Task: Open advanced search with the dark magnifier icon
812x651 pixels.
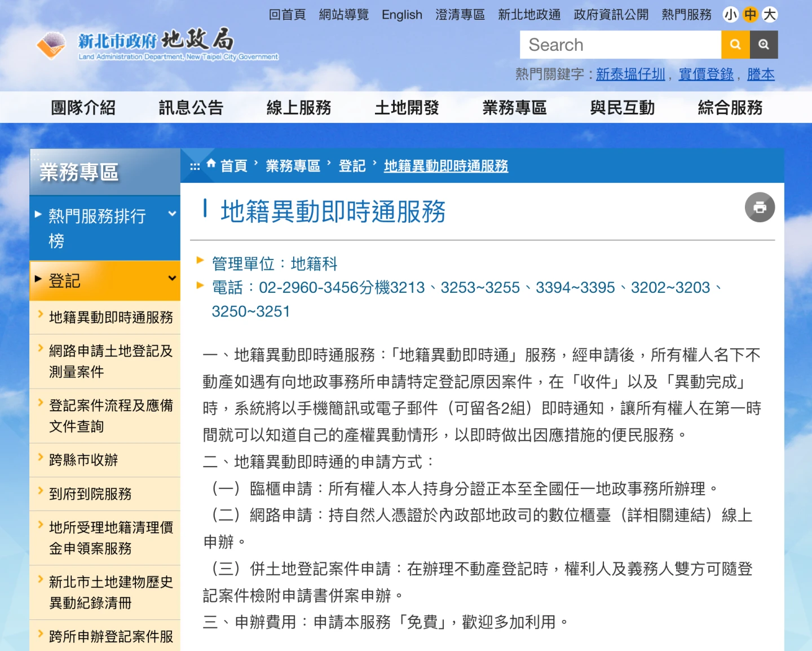Action: 764,45
